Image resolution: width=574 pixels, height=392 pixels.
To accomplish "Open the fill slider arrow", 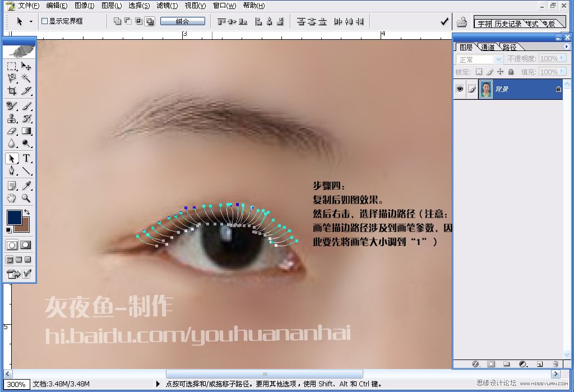I will click(563, 72).
